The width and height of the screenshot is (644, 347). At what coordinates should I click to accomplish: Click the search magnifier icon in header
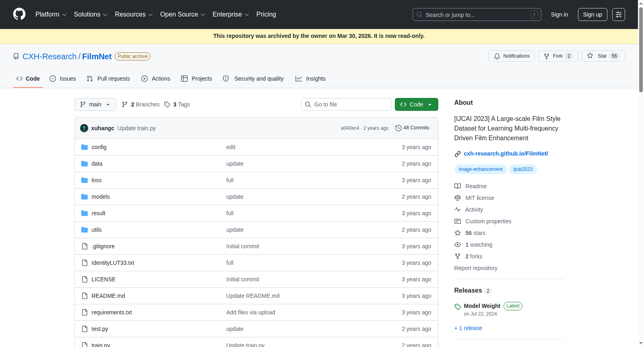(419, 15)
